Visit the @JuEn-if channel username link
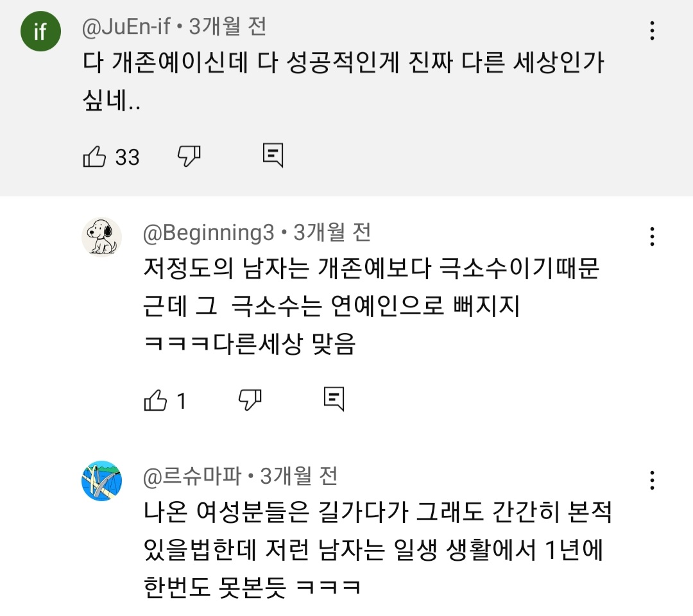693x616 pixels. (126, 26)
